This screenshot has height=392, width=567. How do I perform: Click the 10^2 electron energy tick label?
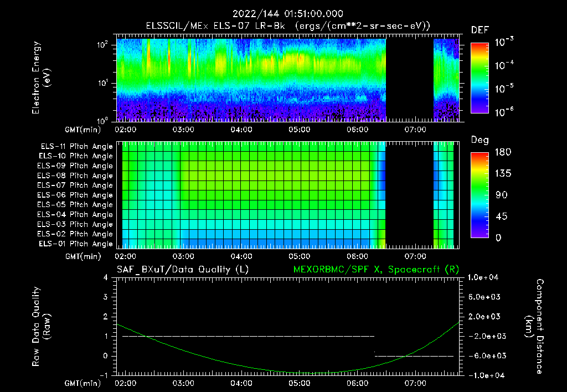pos(102,45)
